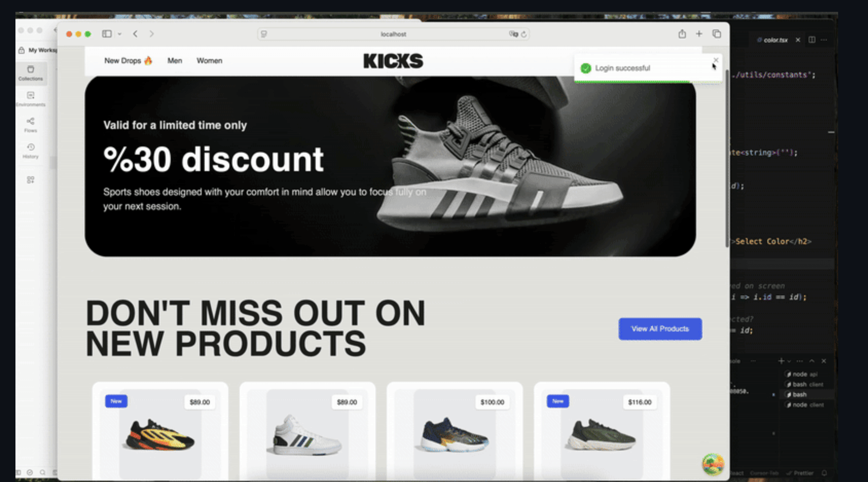This screenshot has height=482, width=868.
Task: Go back using the browser back arrow
Action: coord(135,34)
